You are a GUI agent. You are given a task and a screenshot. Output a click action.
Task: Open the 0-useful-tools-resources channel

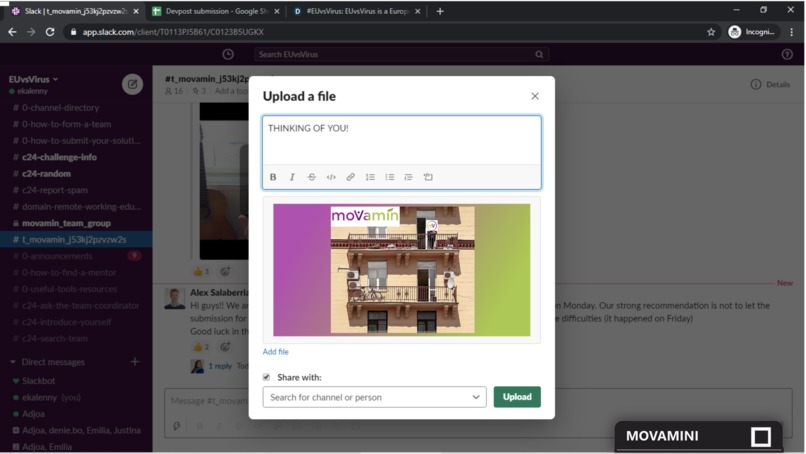click(x=76, y=289)
